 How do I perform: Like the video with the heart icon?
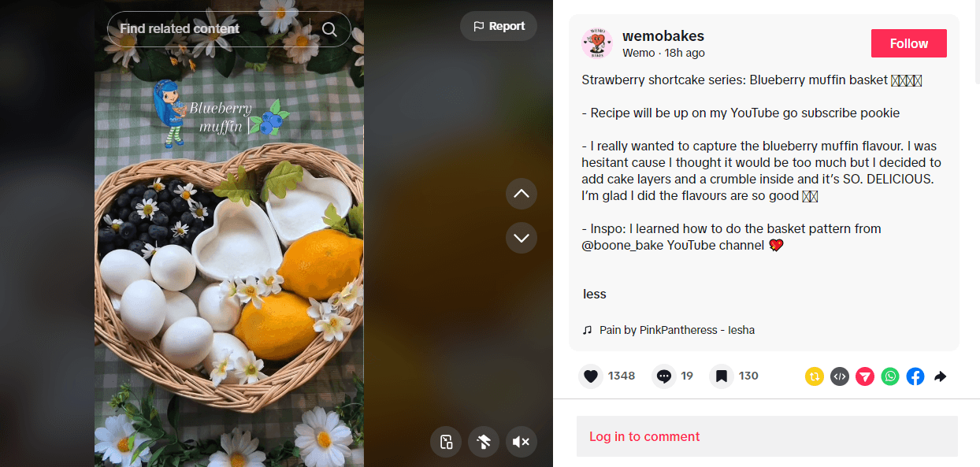[591, 376]
